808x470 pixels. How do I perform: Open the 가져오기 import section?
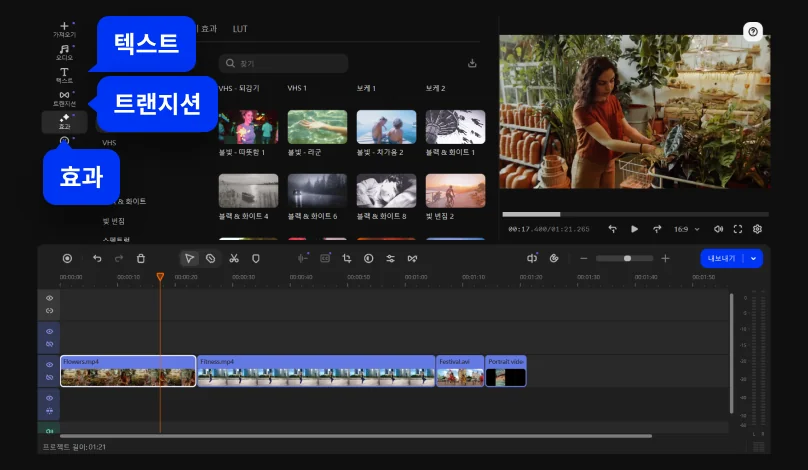tap(64, 29)
